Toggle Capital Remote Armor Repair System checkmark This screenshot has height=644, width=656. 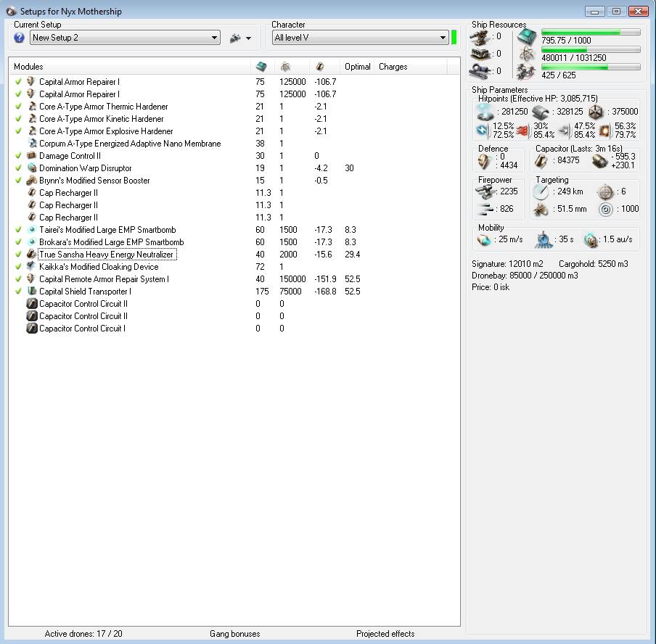[x=18, y=279]
